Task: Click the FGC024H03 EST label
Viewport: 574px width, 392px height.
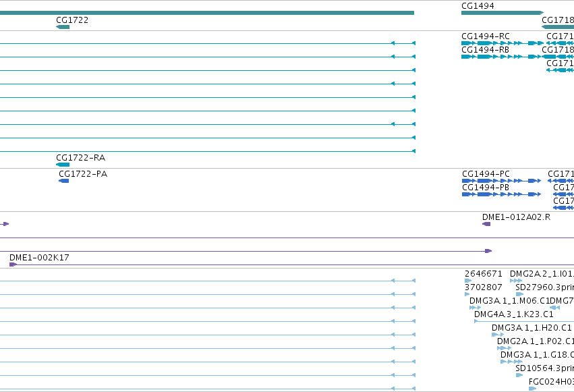Action: pos(551,382)
